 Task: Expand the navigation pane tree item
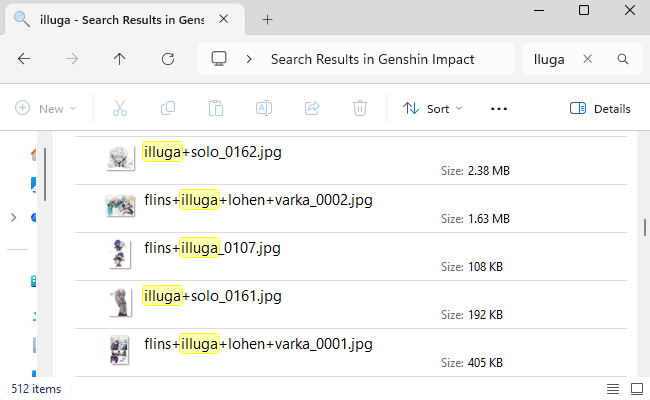coord(12,217)
